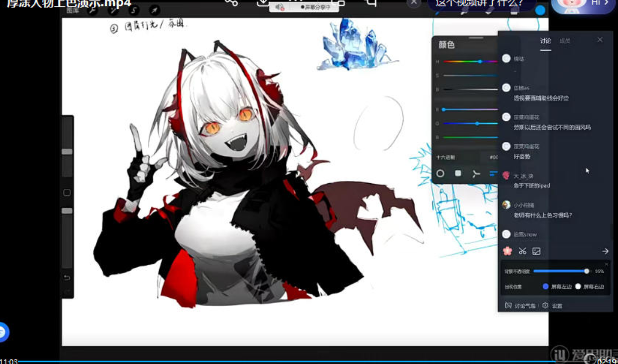Open the wrench actions menu
The width and height of the screenshot is (618, 364).
(92, 10)
